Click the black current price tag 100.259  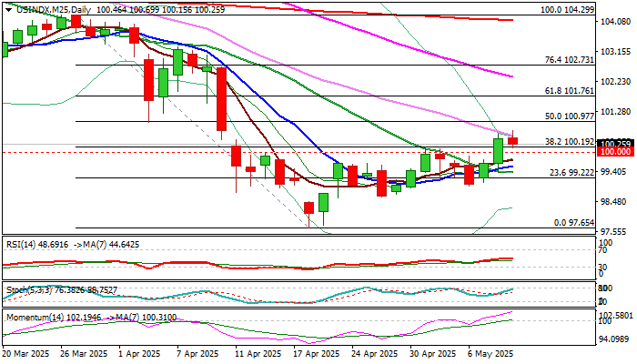click(x=615, y=144)
